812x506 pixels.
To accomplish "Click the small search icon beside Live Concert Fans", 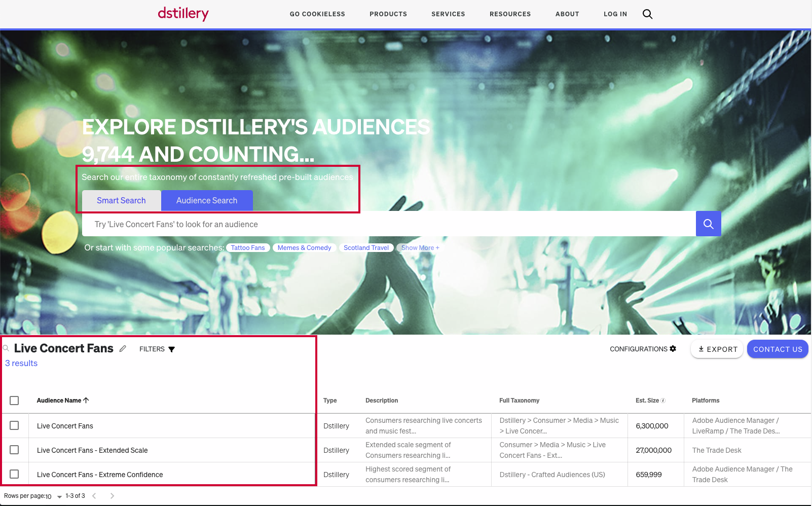I will 6,348.
